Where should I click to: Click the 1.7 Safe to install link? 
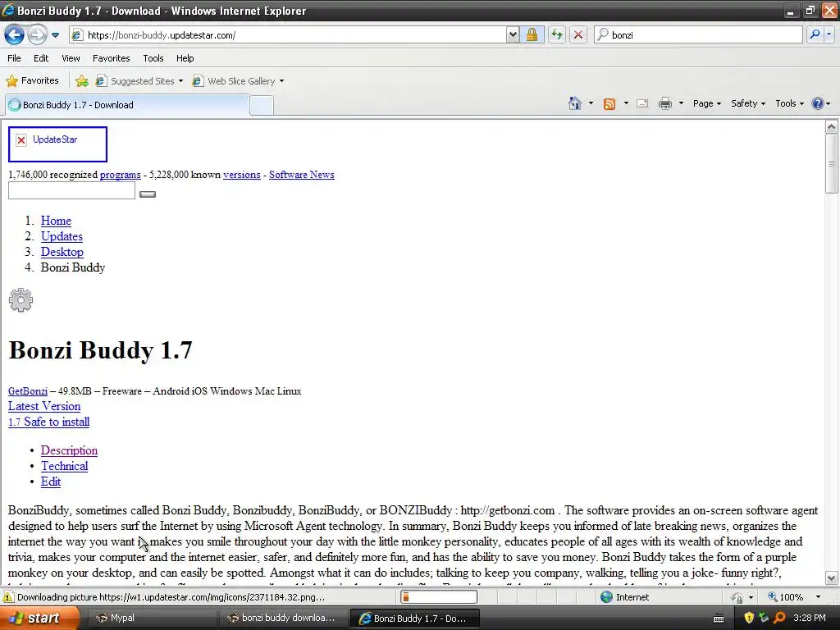pyautogui.click(x=48, y=422)
